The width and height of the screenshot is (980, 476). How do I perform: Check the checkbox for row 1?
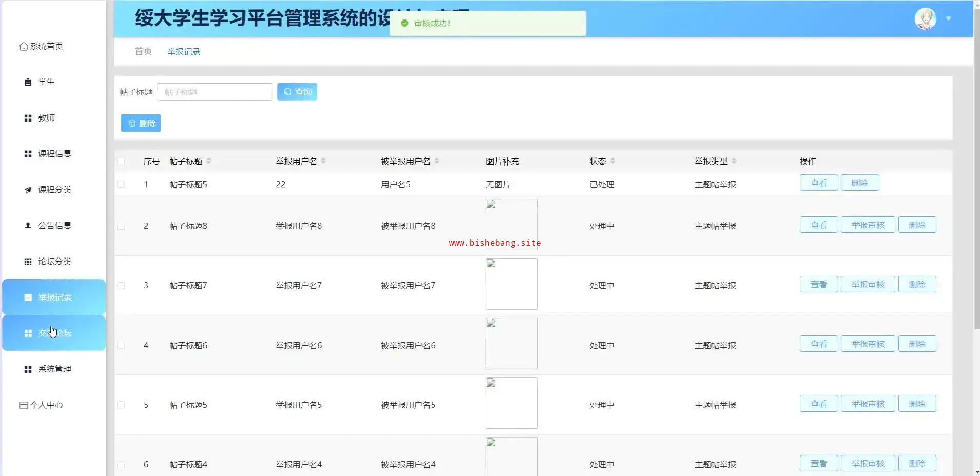point(121,184)
